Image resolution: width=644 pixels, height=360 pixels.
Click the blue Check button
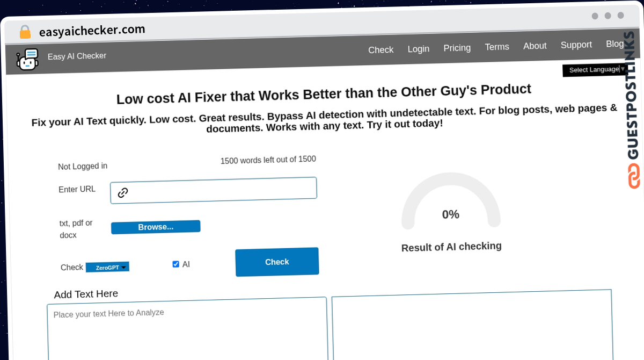[x=277, y=262]
